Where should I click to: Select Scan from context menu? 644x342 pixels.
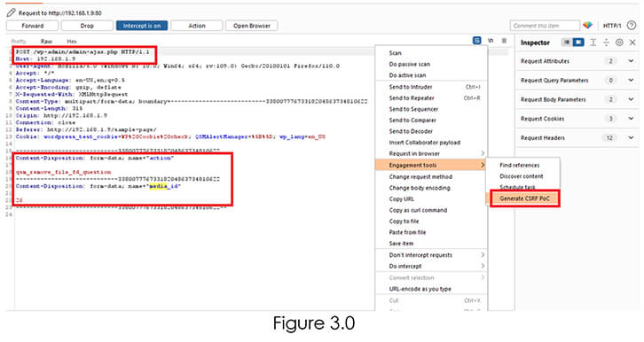[431, 53]
